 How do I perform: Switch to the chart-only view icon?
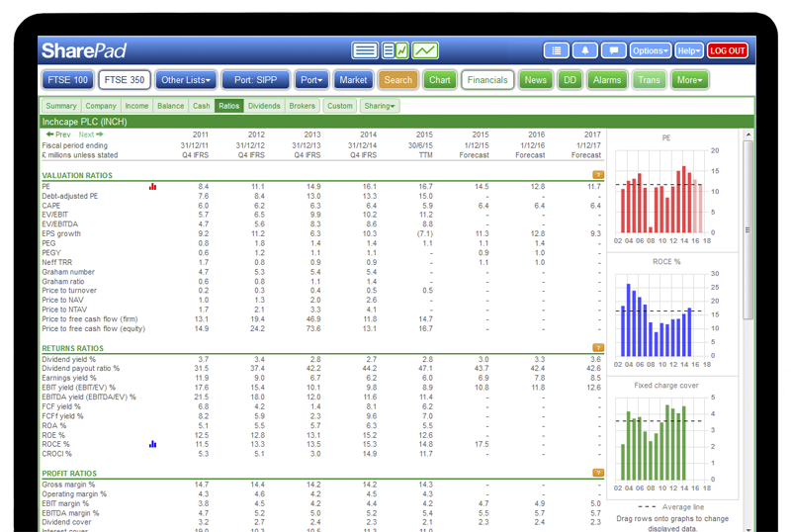pos(426,50)
